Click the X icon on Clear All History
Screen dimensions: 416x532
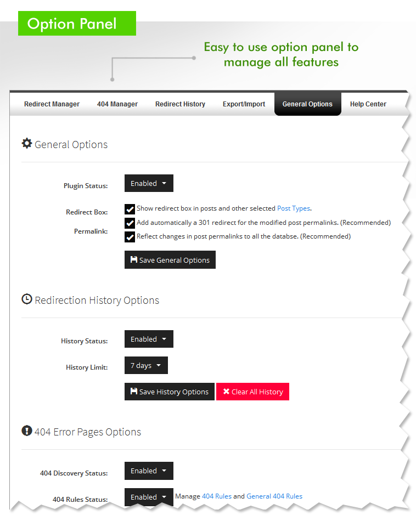point(226,392)
